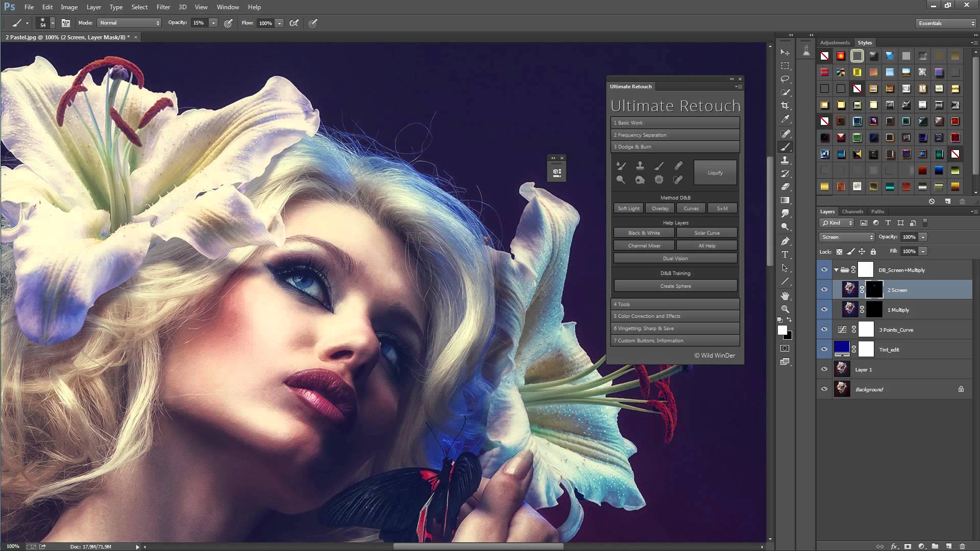Image resolution: width=980 pixels, height=551 pixels.
Task: Select the Pen tool
Action: (x=785, y=241)
